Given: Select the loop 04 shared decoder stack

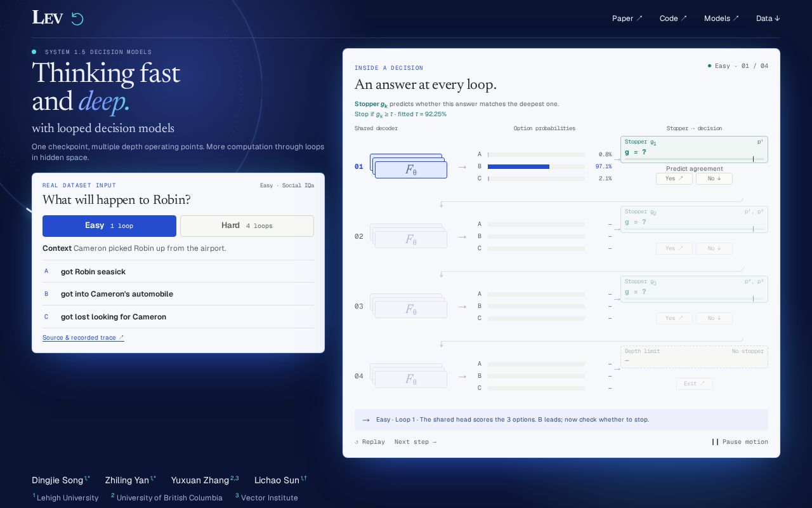Looking at the screenshot, I should coord(409,376).
